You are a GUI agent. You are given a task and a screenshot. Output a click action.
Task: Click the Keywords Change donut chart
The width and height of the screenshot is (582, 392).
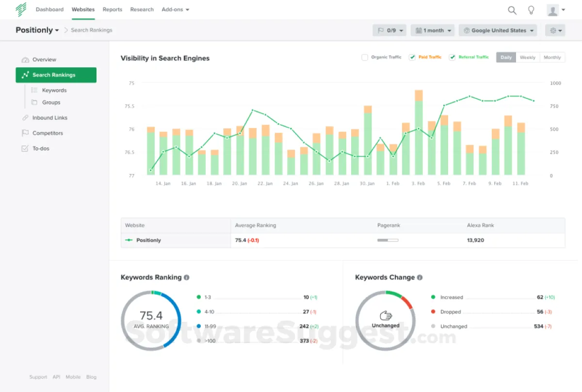coord(386,320)
